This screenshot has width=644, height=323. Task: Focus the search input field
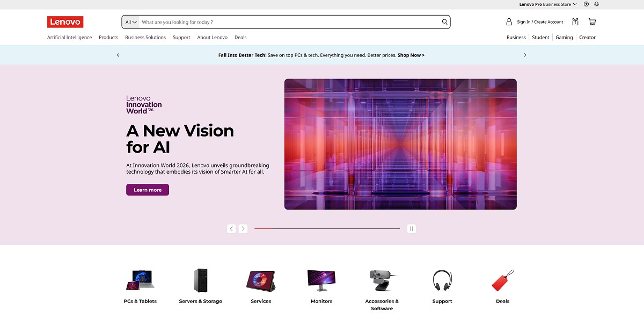click(x=290, y=22)
